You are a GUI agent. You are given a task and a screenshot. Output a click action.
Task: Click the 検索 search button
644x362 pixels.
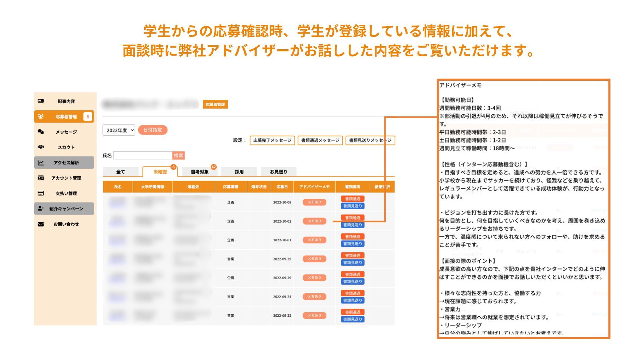coord(178,155)
